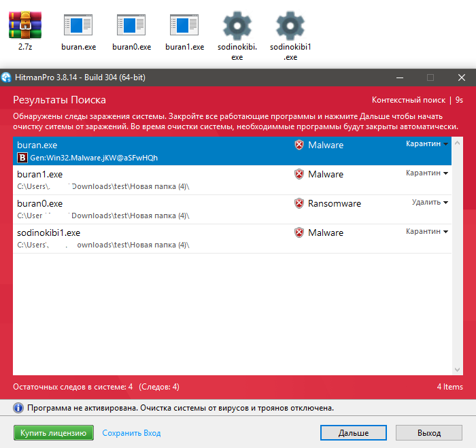Click the file path under sodinokibi1.exe

tap(103, 245)
